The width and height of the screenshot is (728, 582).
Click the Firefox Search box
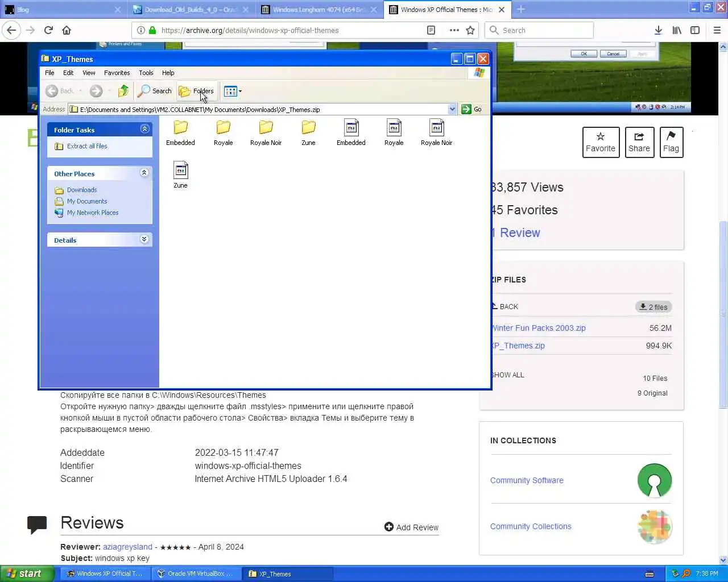tap(539, 30)
